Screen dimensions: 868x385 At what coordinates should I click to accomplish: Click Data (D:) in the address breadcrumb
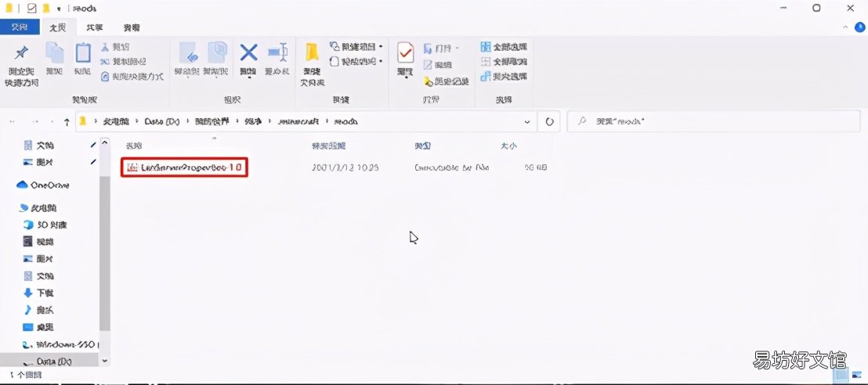coord(161,122)
